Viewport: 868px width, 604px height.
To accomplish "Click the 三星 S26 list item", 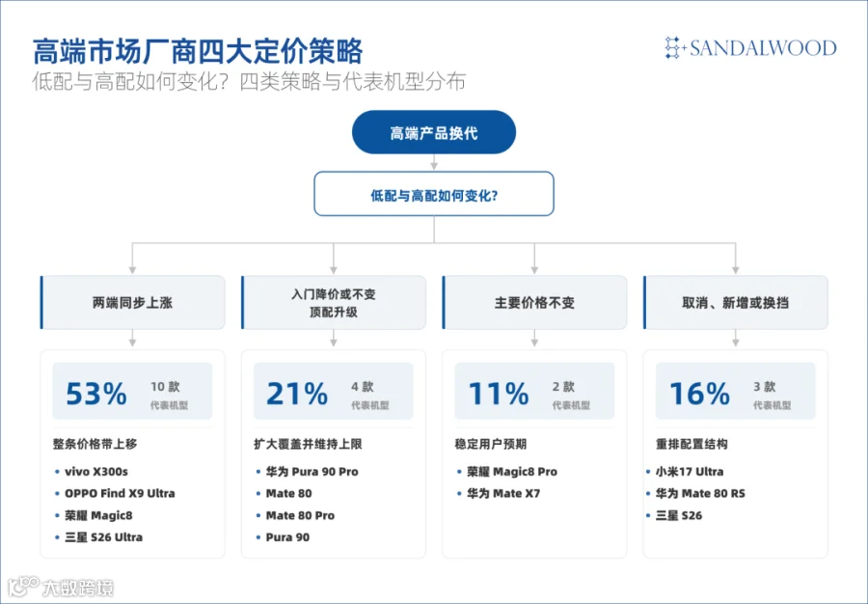I will coord(679,515).
